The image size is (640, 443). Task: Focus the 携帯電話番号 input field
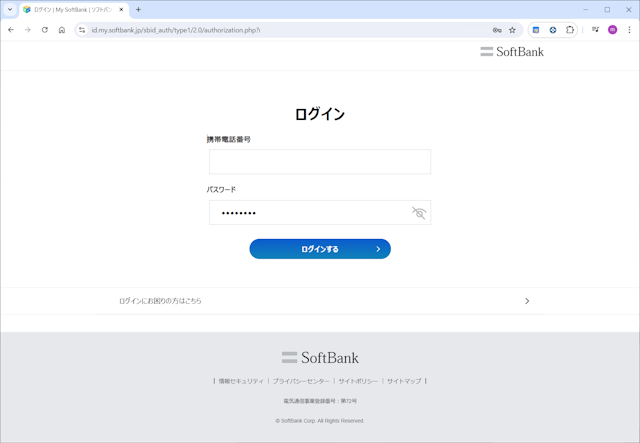tap(320, 162)
